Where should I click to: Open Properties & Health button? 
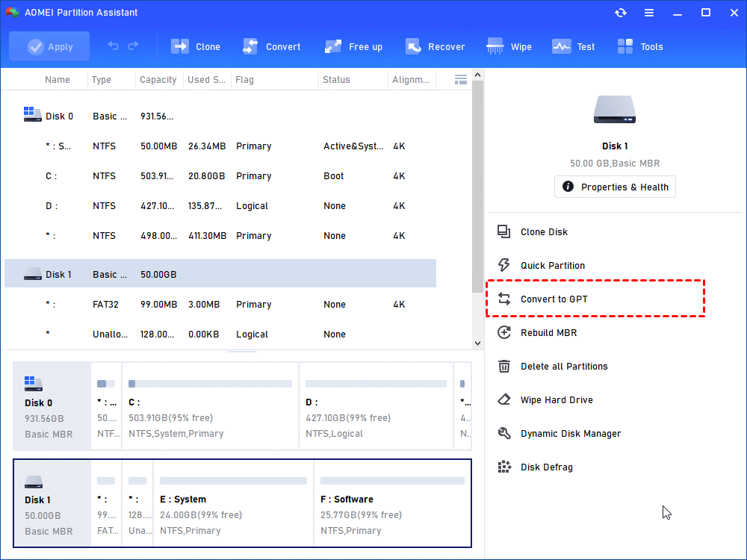click(615, 187)
